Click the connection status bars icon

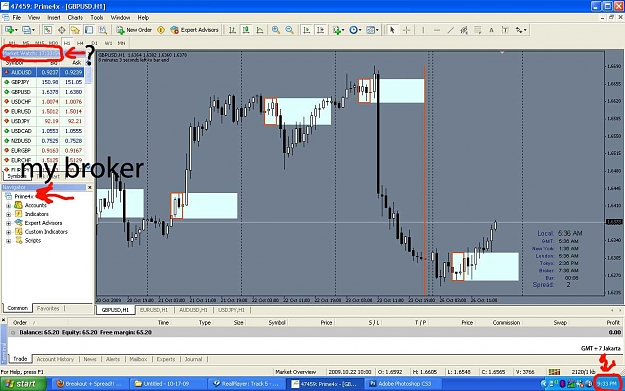click(554, 371)
